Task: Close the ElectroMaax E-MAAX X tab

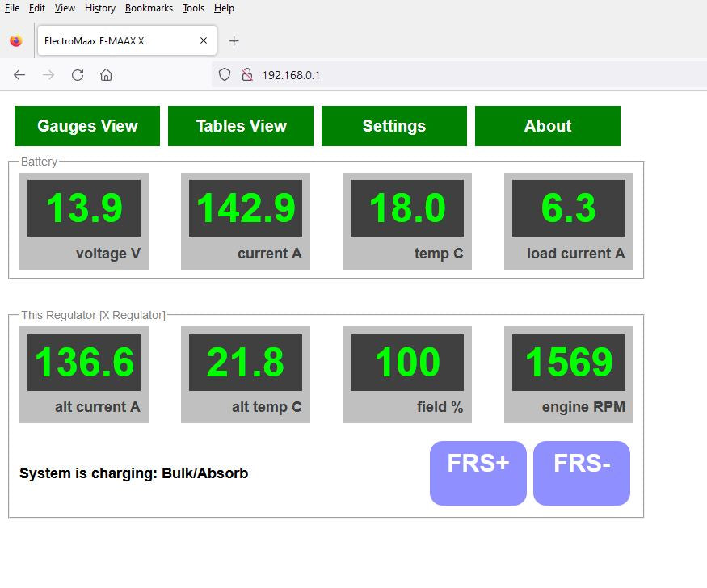Action: [x=204, y=40]
